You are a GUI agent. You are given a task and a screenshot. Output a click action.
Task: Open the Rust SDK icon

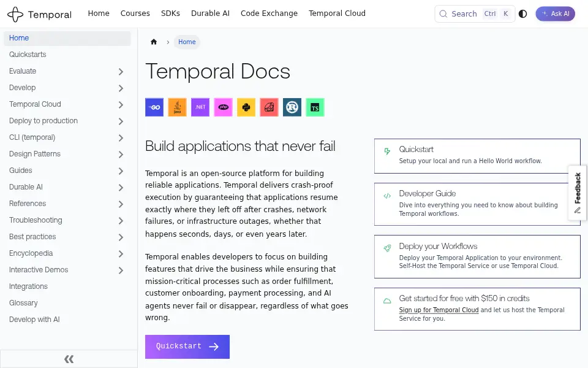coord(292,107)
